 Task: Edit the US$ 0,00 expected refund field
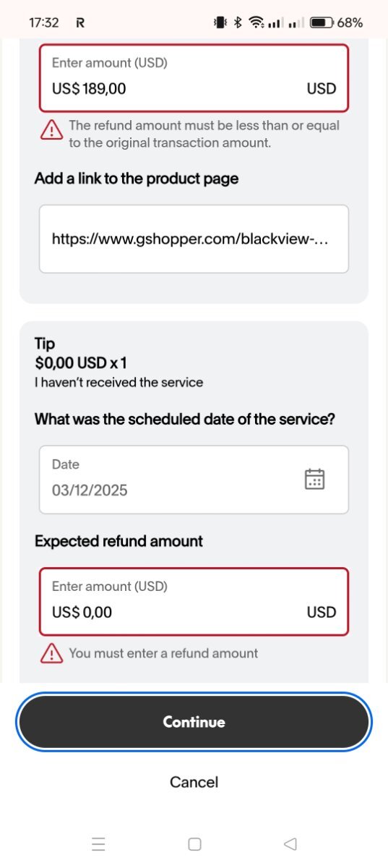click(x=194, y=602)
